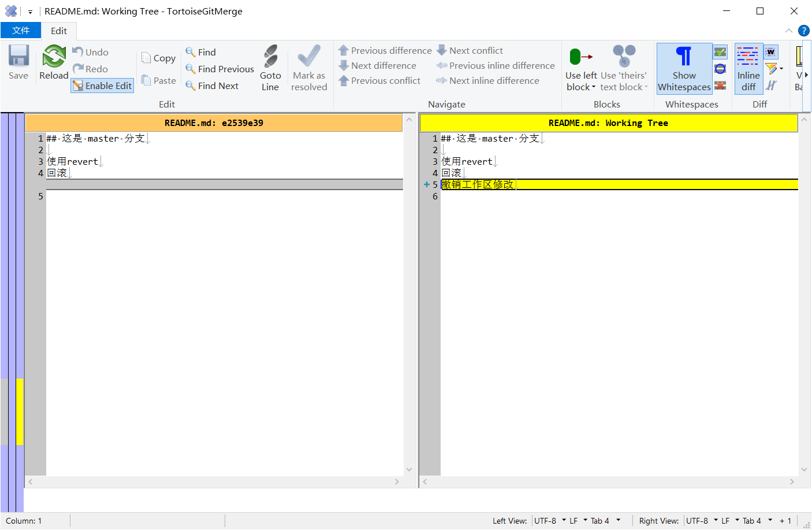Click the Find magnifier button
This screenshot has width=812, height=530.
(200, 52)
